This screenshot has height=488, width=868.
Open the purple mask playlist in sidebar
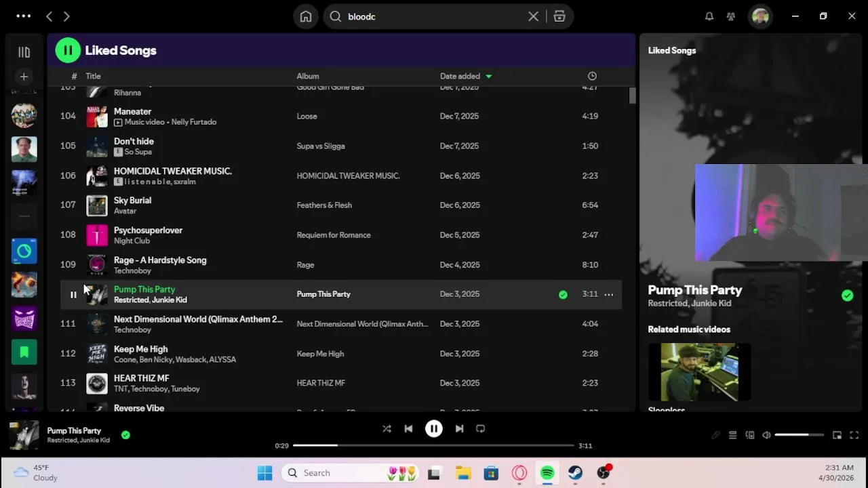[24, 319]
